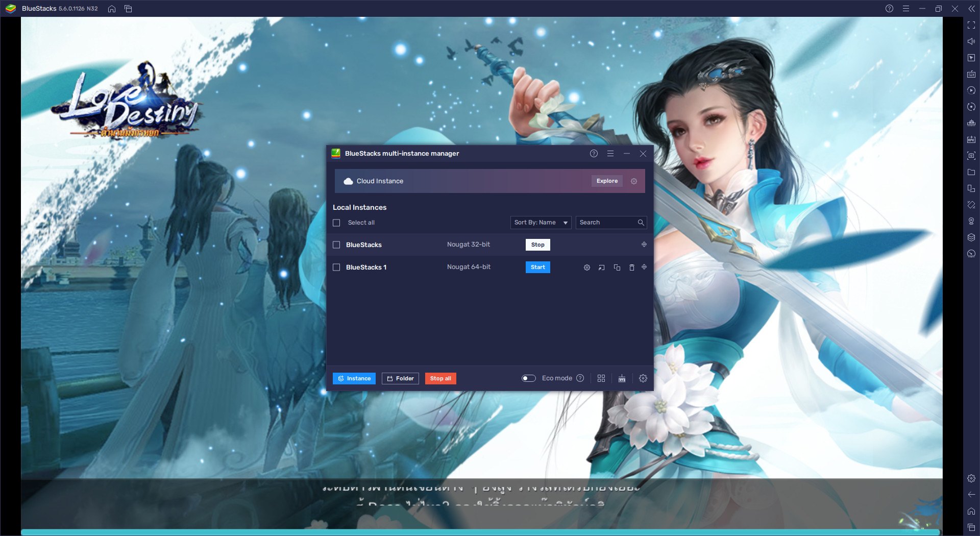Take a screenshot with the sidebar camera icon

(971, 156)
